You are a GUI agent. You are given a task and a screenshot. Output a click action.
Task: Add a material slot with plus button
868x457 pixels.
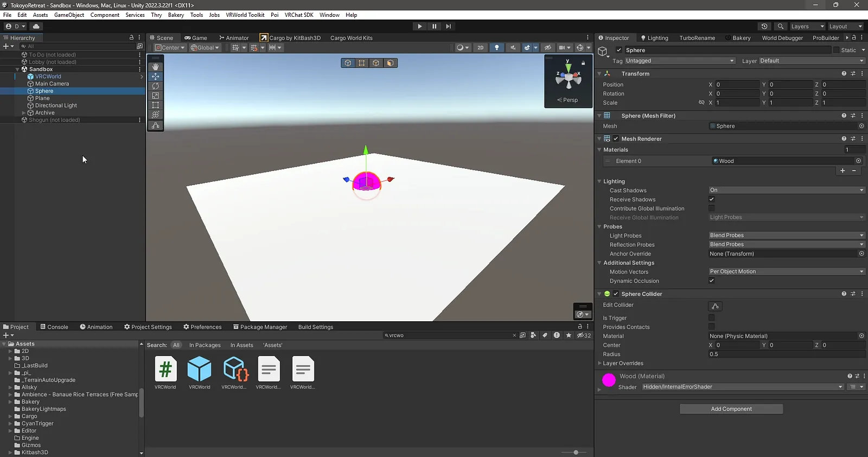[x=843, y=170]
